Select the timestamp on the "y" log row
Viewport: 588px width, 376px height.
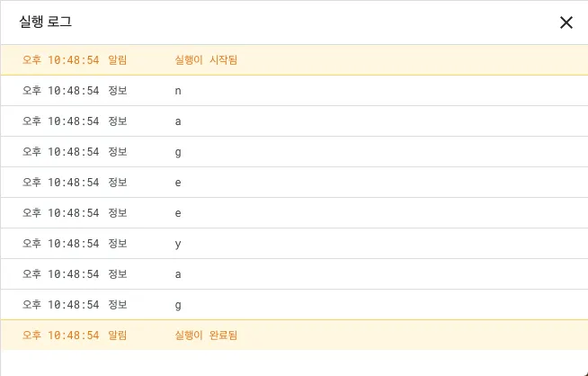60,244
